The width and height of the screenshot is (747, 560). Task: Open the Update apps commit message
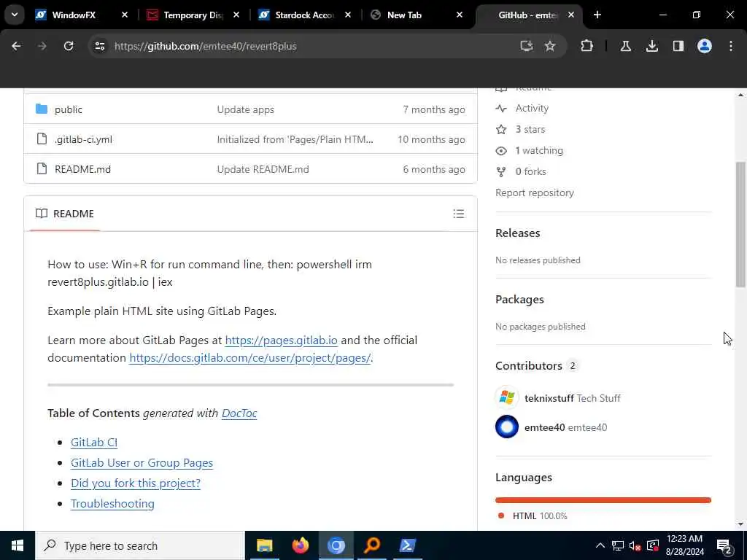tap(245, 109)
